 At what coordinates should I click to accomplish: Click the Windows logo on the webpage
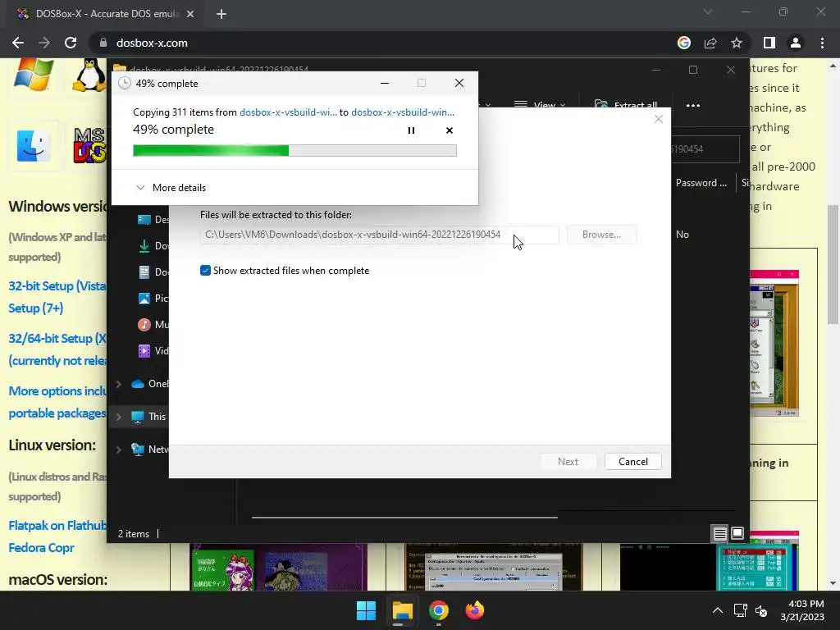[33, 75]
